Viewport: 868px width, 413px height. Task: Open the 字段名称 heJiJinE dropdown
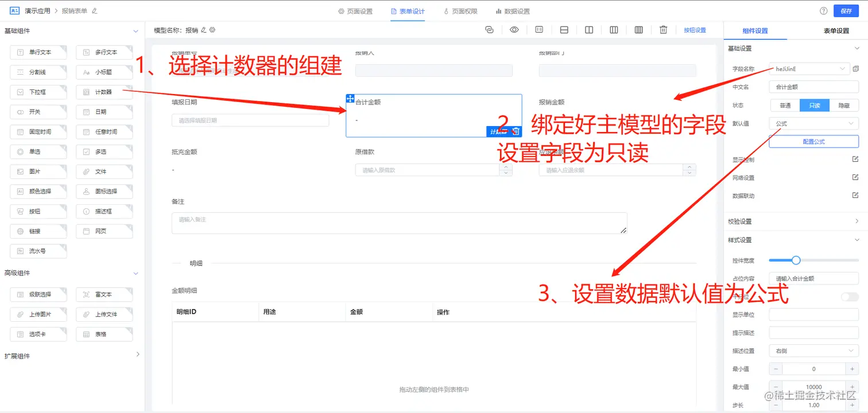tap(809, 69)
